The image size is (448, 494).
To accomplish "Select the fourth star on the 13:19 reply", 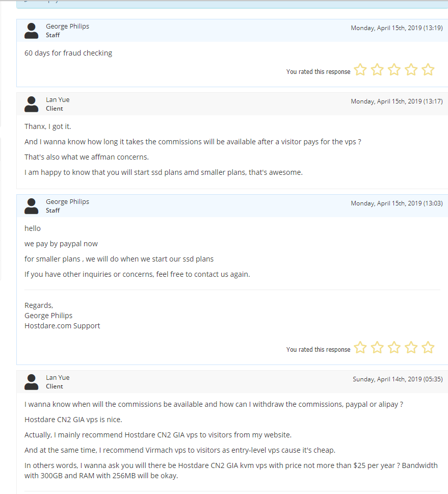I will point(411,70).
